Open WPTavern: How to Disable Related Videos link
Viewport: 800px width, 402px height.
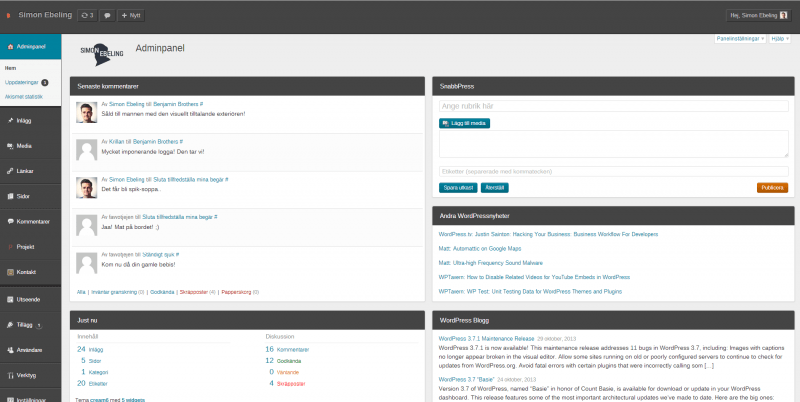pos(534,278)
